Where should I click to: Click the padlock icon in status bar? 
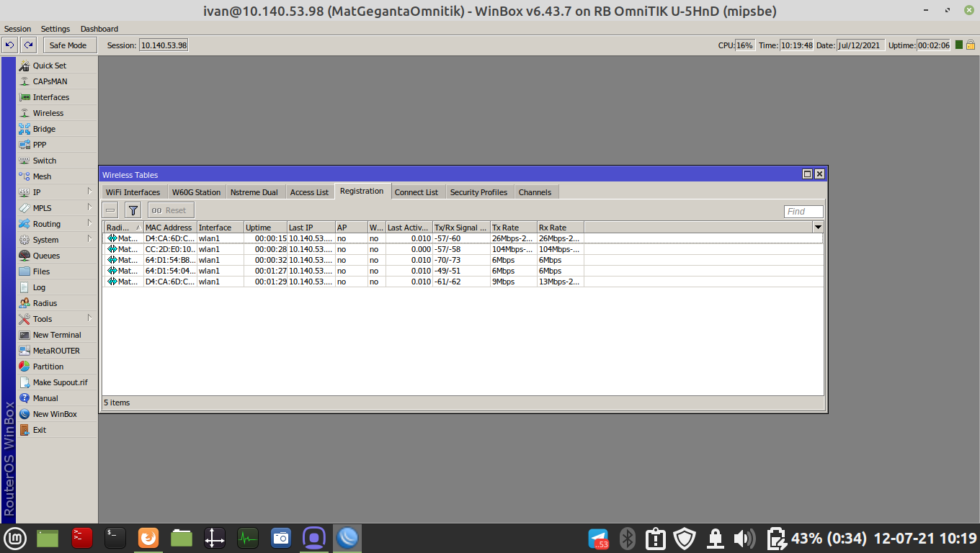coord(971,45)
